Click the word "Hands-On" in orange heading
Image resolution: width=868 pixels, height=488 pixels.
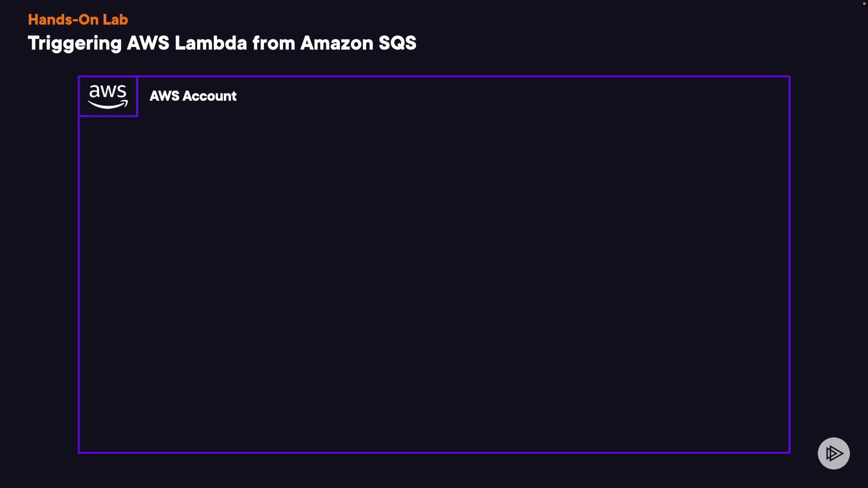62,19
